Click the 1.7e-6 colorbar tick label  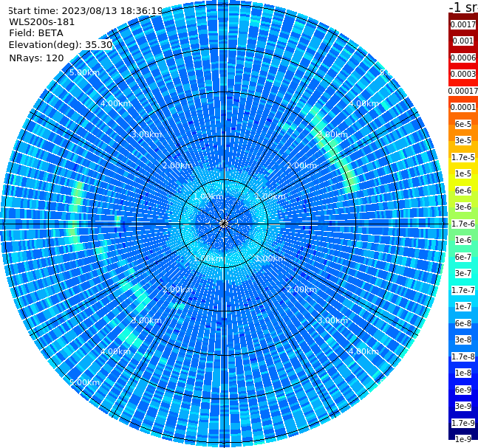click(463, 224)
